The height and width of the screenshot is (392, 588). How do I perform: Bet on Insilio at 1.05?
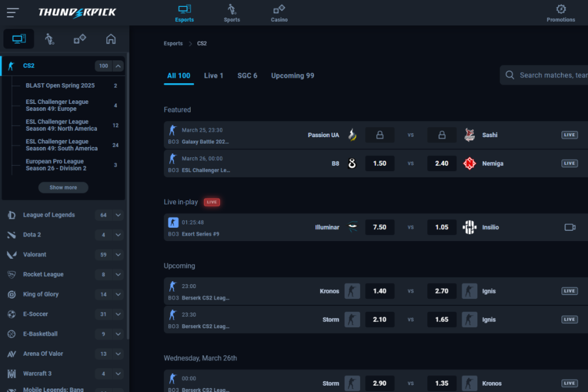(x=442, y=227)
